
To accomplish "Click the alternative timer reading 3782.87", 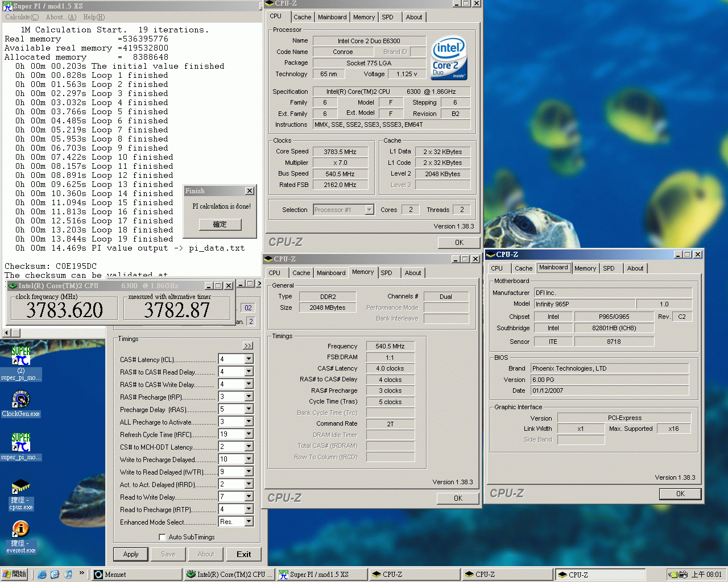I will pyautogui.click(x=177, y=310).
